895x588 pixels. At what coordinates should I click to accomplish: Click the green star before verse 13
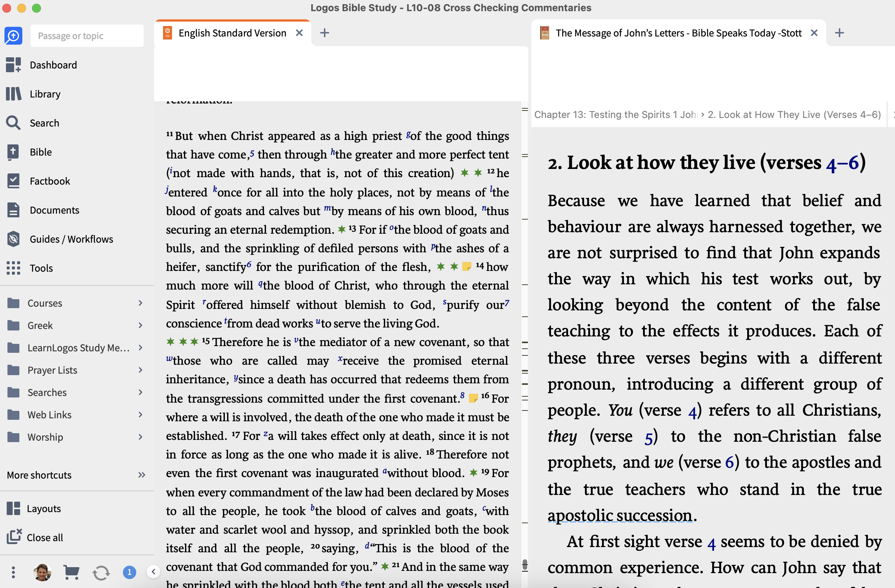coord(341,229)
